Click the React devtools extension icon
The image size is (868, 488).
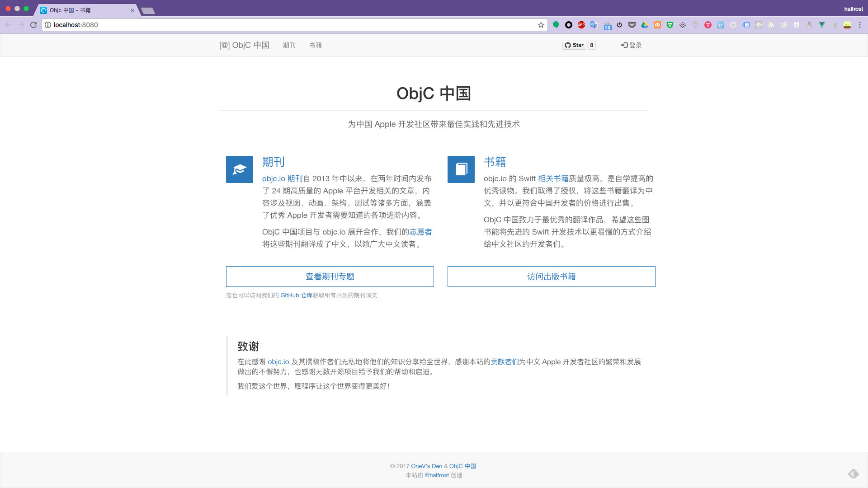[759, 25]
